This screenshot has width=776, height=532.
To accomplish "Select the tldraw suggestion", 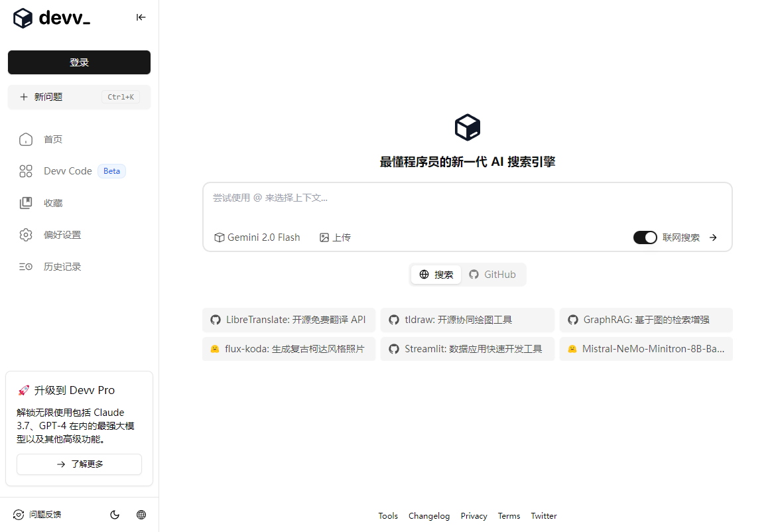I will click(x=467, y=320).
